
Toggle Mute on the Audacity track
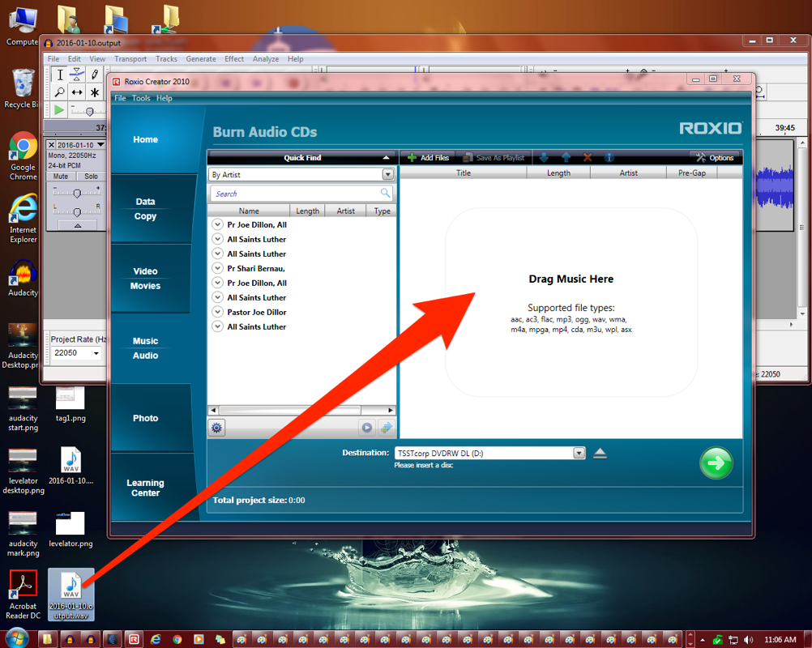[61, 177]
